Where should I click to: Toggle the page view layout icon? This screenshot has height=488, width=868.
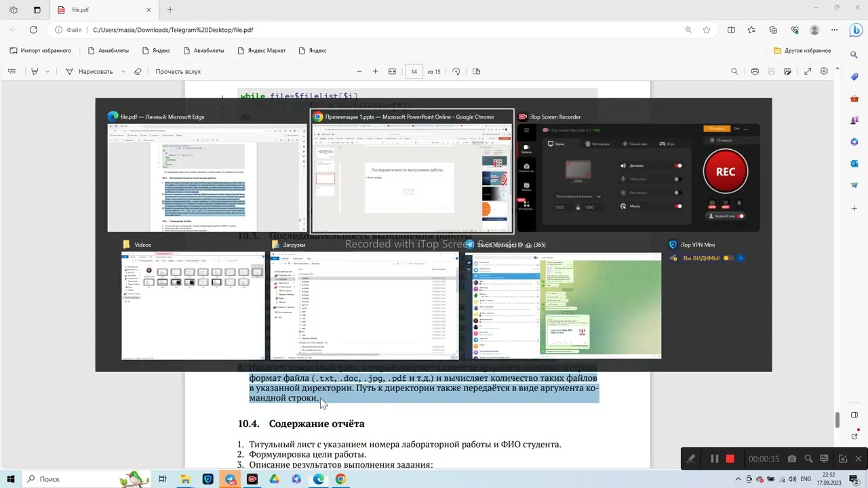coord(476,71)
